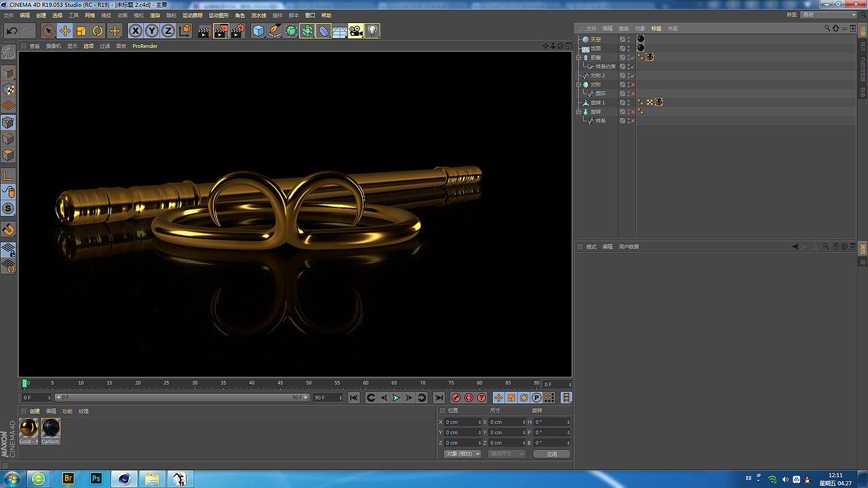Select the 天空 object in Object Manager

point(595,39)
